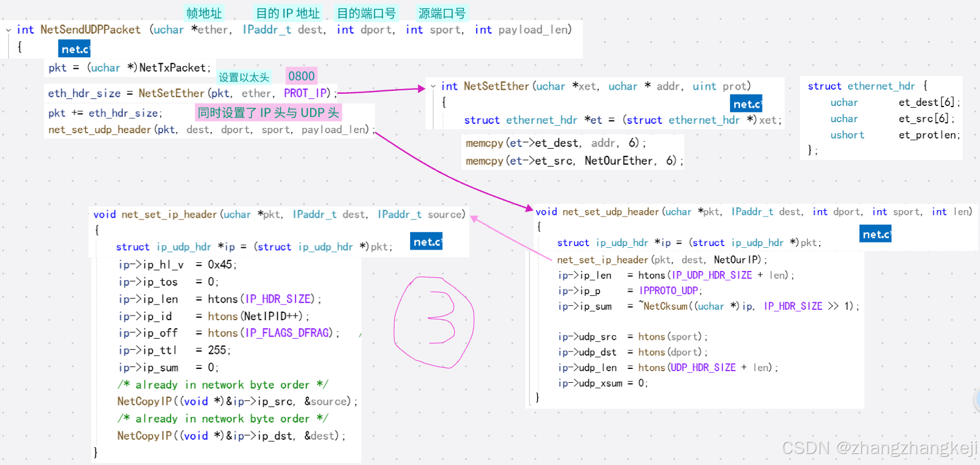Click ip->ip_ttl = 255 line
Viewport: 980px width, 465px height.
coord(175,350)
